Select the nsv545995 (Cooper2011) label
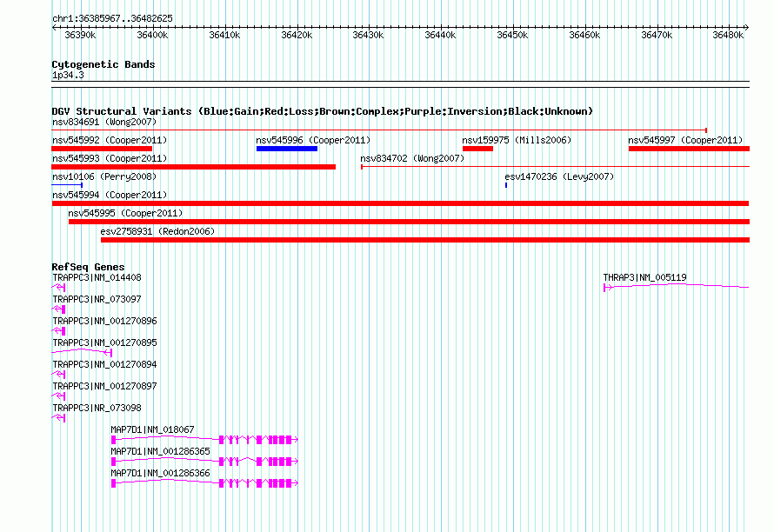 pyautogui.click(x=125, y=213)
